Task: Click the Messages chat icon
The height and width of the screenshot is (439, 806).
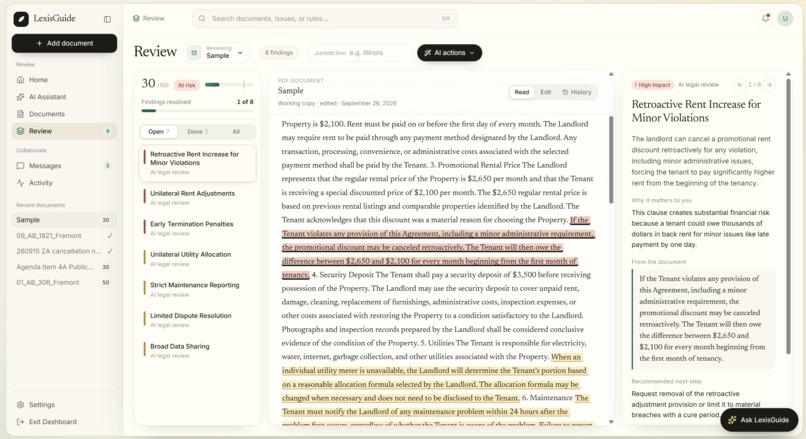Action: [x=21, y=166]
